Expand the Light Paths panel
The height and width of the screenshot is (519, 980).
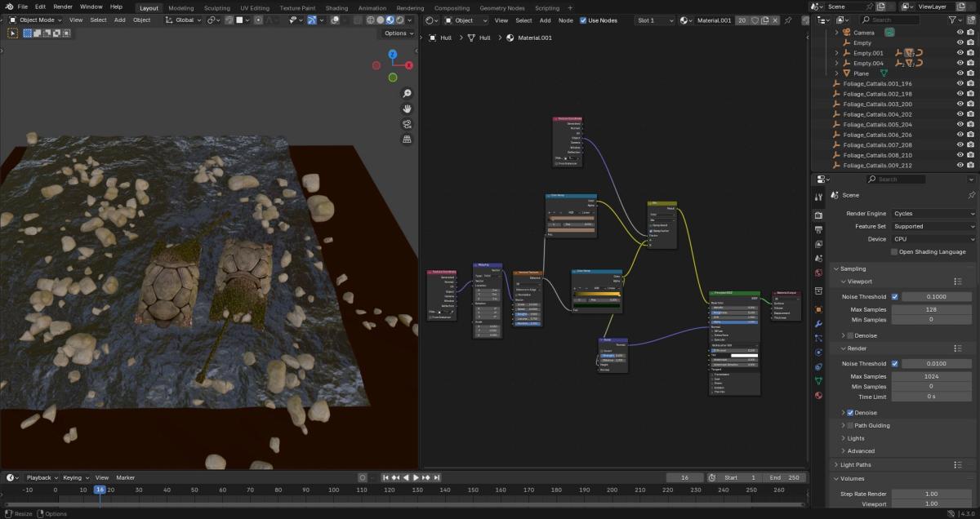(x=853, y=465)
